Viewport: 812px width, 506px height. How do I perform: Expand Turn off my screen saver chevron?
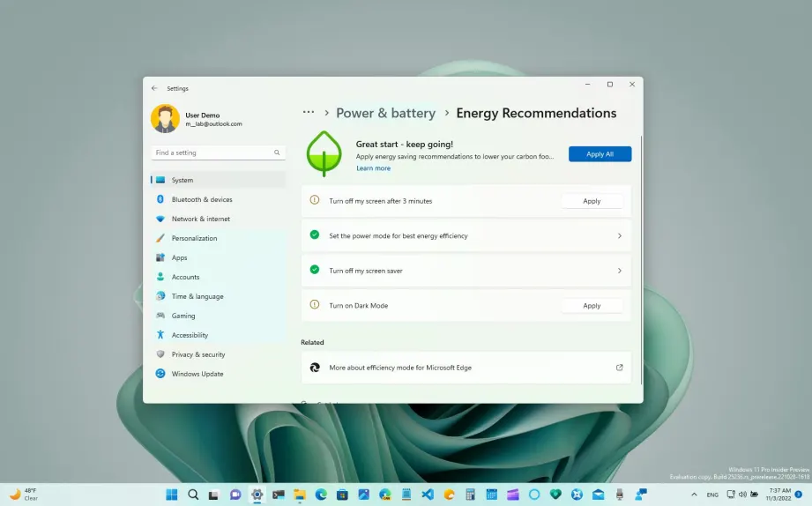(x=619, y=271)
